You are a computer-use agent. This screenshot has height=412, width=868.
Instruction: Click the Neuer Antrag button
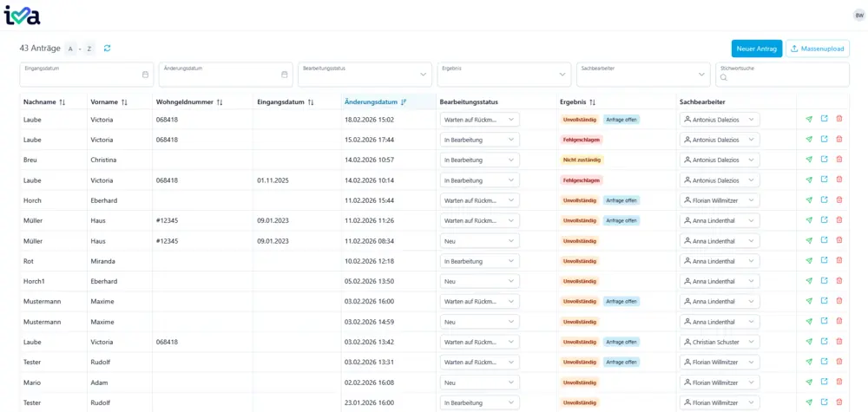(x=756, y=49)
